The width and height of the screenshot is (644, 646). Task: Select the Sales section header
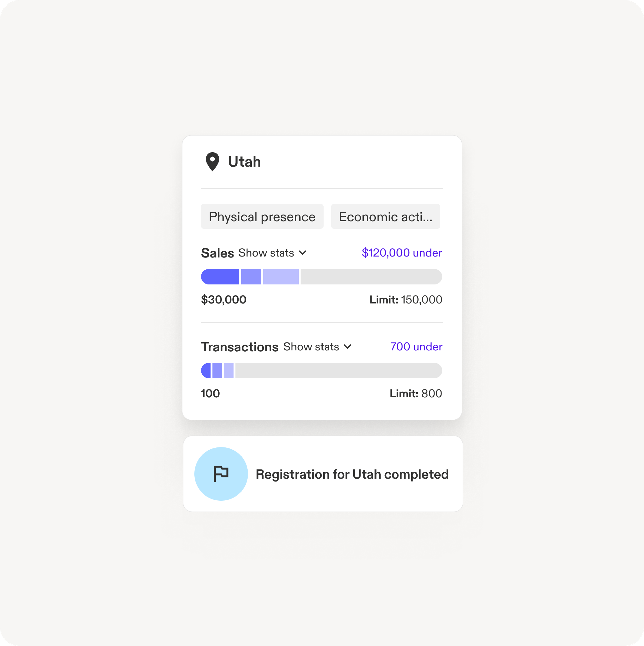point(217,253)
